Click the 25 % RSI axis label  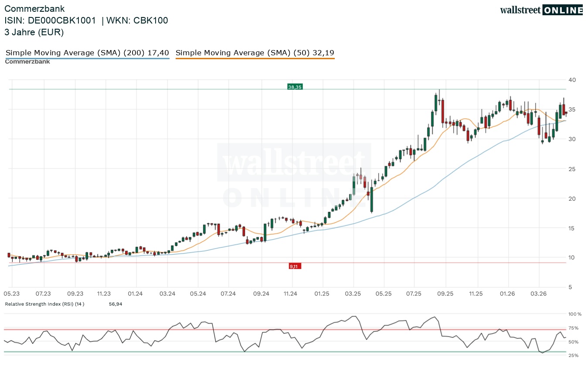coord(573,356)
